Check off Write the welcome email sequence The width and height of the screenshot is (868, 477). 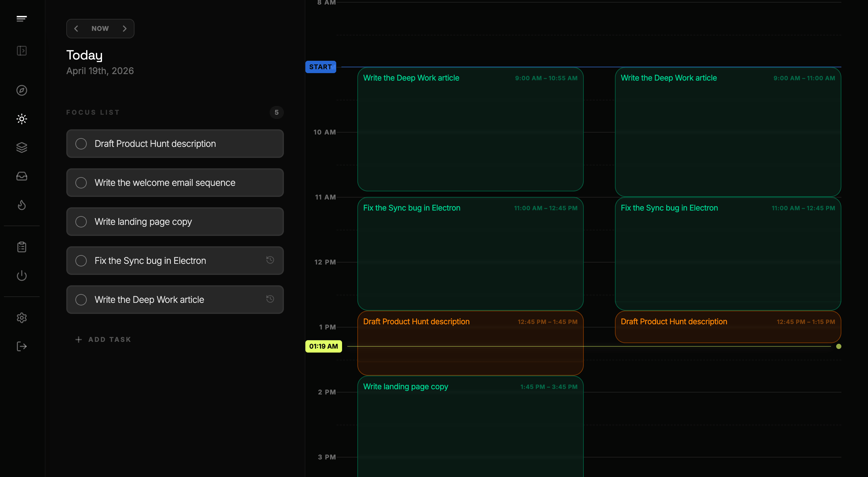click(81, 182)
